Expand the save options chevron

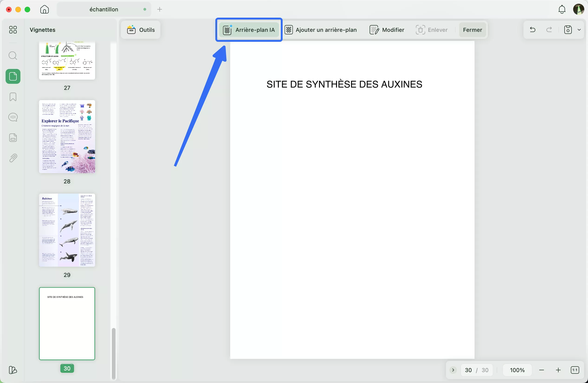click(580, 30)
